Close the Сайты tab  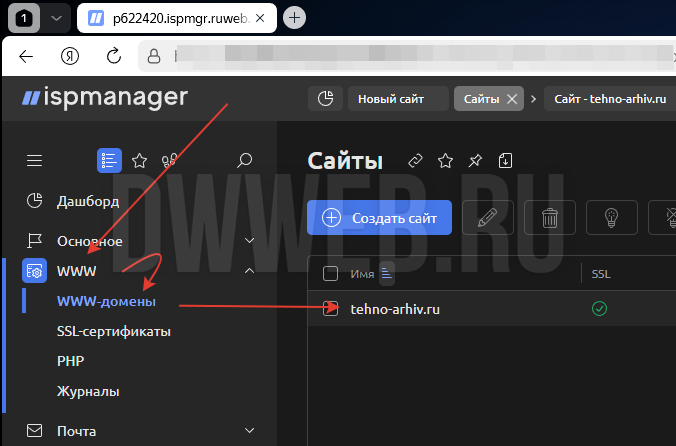point(512,99)
